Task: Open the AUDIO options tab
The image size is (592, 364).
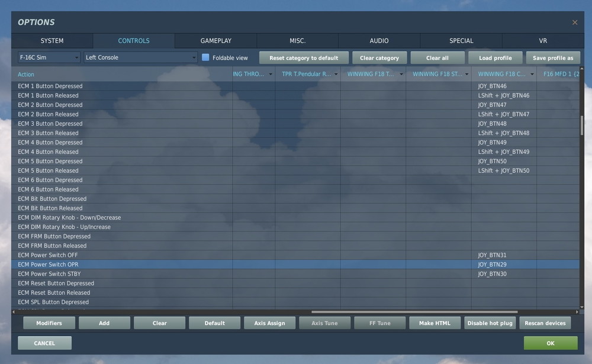Action: pos(379,41)
